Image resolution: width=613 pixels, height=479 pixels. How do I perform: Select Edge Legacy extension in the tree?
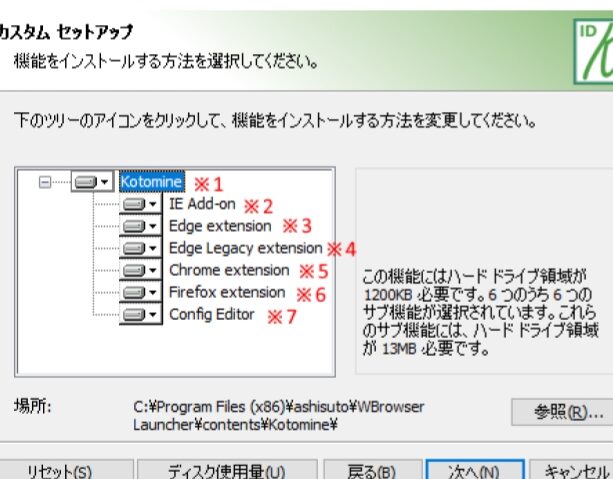pos(245,248)
